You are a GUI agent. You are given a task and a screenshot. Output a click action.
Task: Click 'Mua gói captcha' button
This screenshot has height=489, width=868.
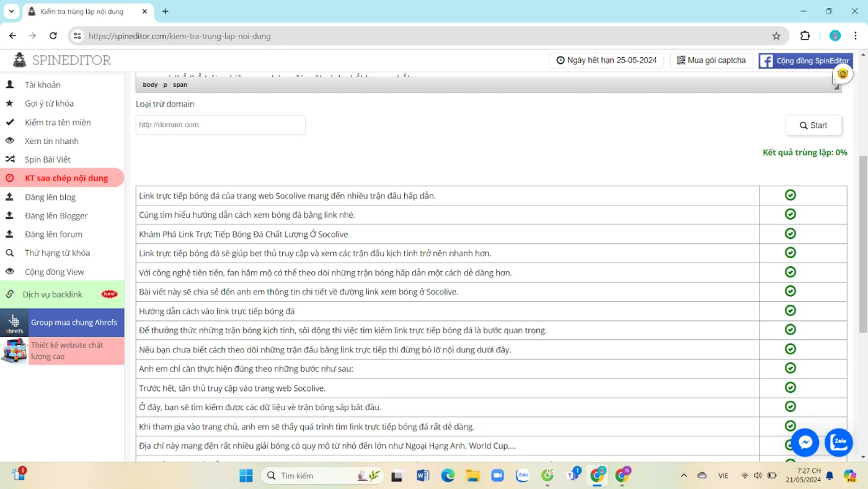point(711,60)
